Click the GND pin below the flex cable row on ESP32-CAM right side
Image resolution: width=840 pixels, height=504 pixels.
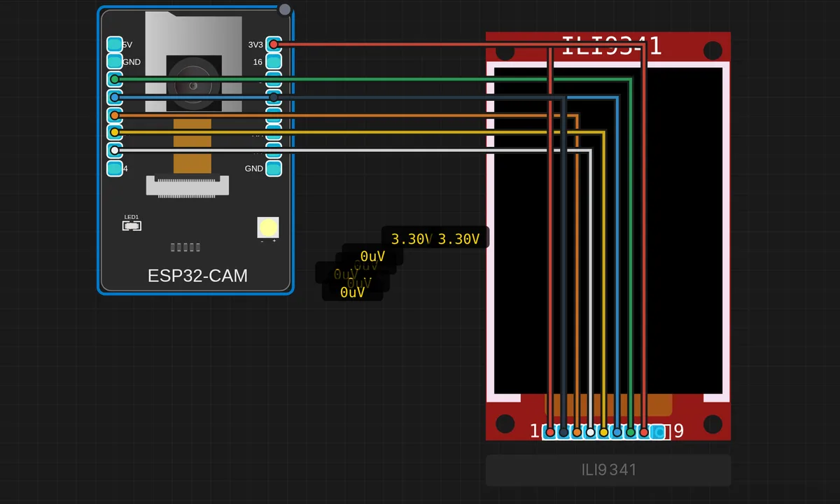[x=274, y=168]
